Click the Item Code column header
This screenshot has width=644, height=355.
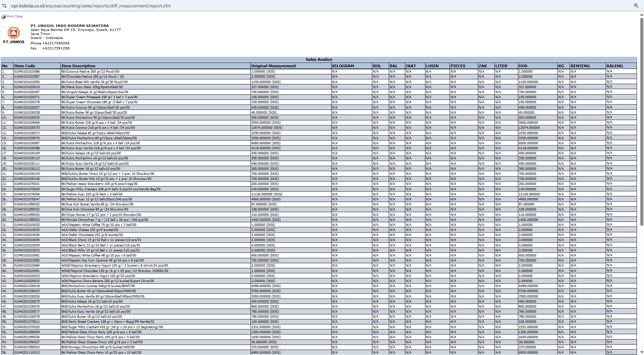click(x=25, y=66)
